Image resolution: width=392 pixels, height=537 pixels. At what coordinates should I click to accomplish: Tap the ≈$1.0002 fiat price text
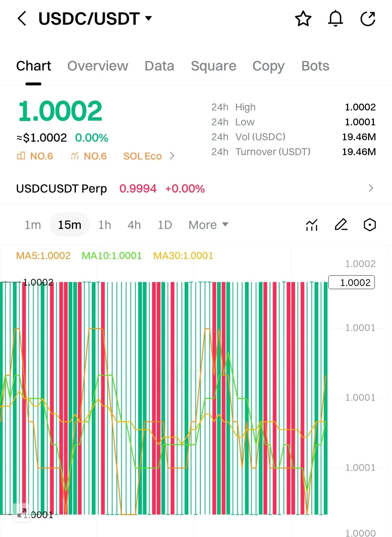42,138
